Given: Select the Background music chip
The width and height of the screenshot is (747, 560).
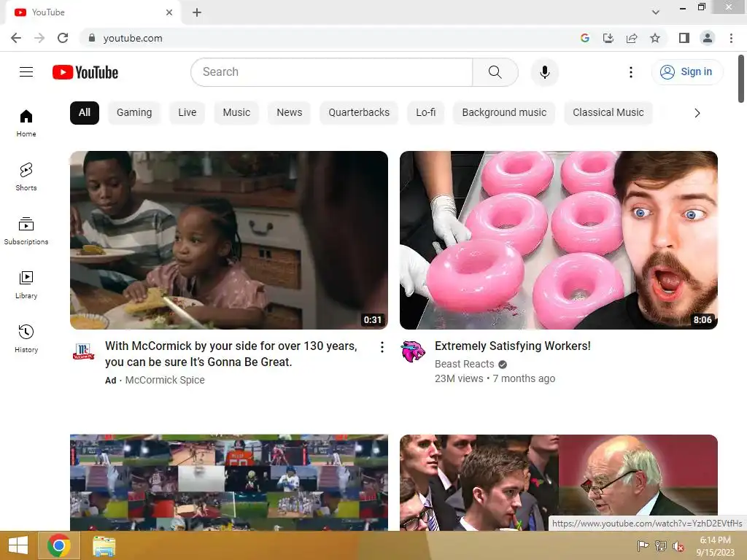Looking at the screenshot, I should pos(504,113).
